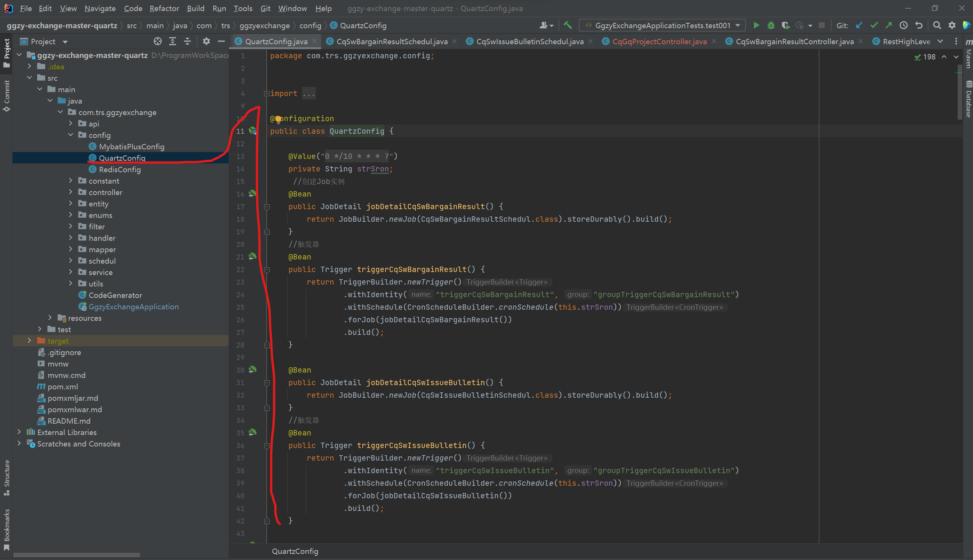Screen dimensions: 973x560
Task: Start the Debug session with the bug icon
Action: point(771,26)
